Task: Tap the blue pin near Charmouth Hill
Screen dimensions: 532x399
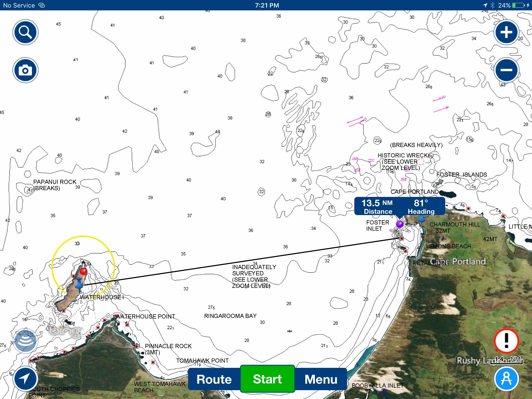Action: pos(421,219)
